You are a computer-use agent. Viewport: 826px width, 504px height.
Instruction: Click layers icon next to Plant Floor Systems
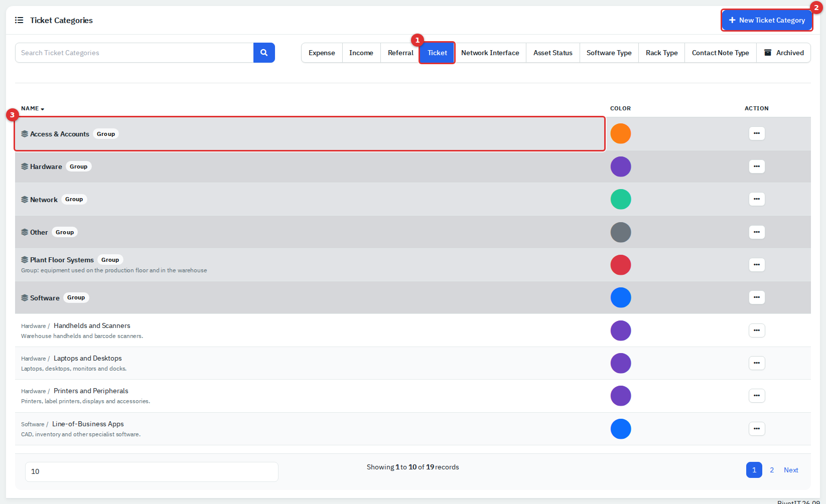tap(25, 260)
